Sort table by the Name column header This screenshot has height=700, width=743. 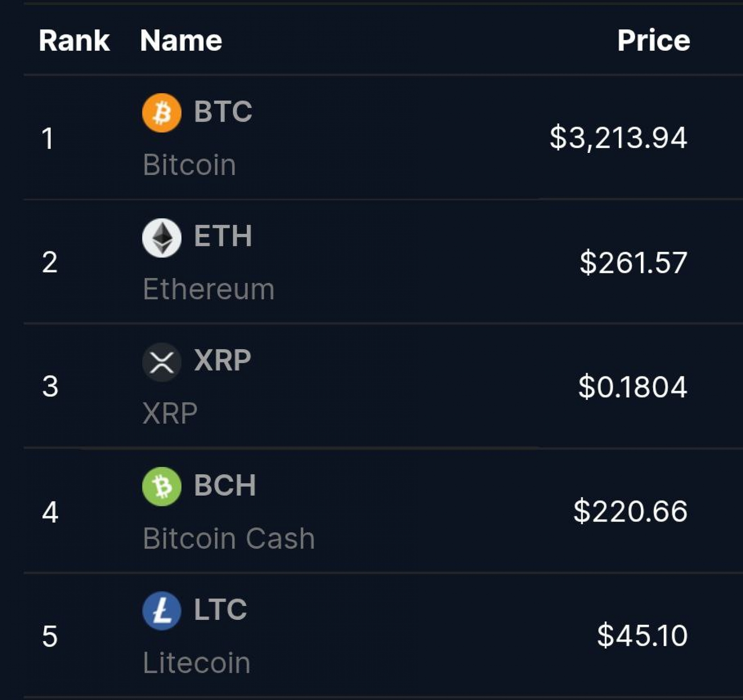pos(181,40)
